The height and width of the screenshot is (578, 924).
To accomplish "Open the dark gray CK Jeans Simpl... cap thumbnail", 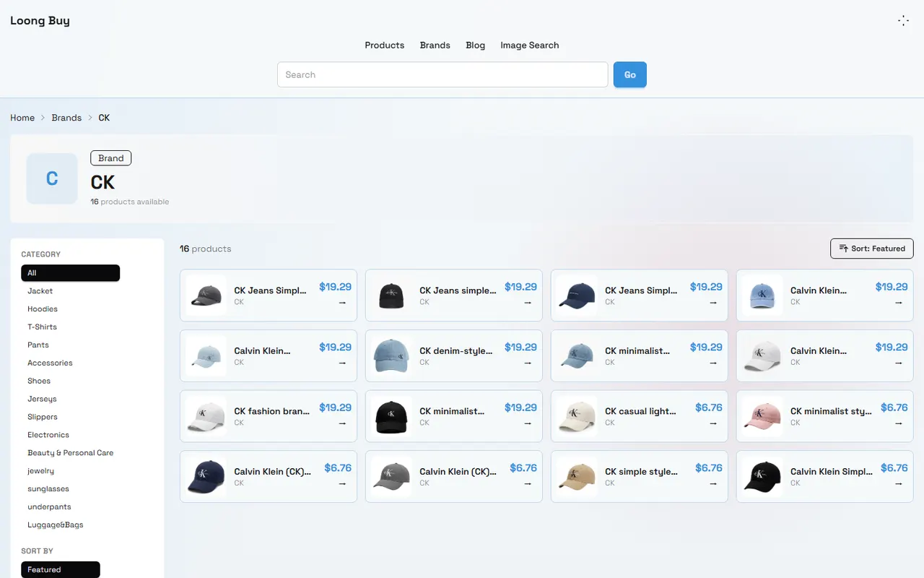I will 206,296.
